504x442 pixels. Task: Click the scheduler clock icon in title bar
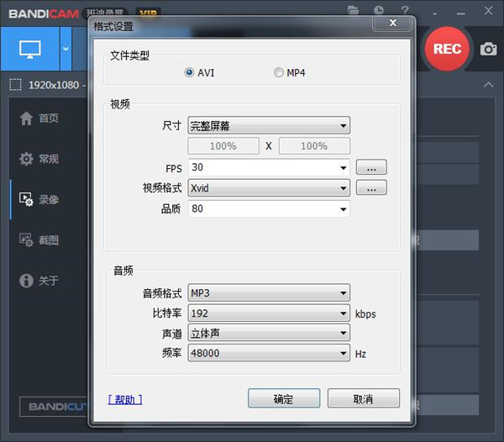(379, 10)
